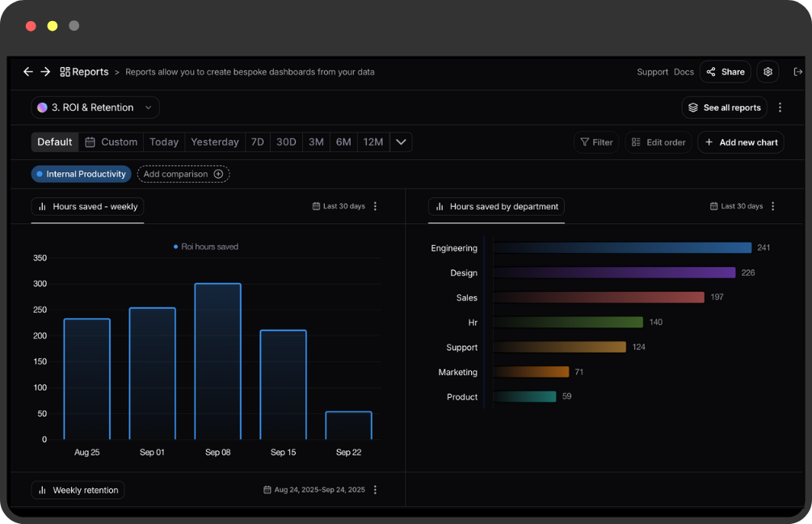Open the settings gear icon

click(768, 71)
